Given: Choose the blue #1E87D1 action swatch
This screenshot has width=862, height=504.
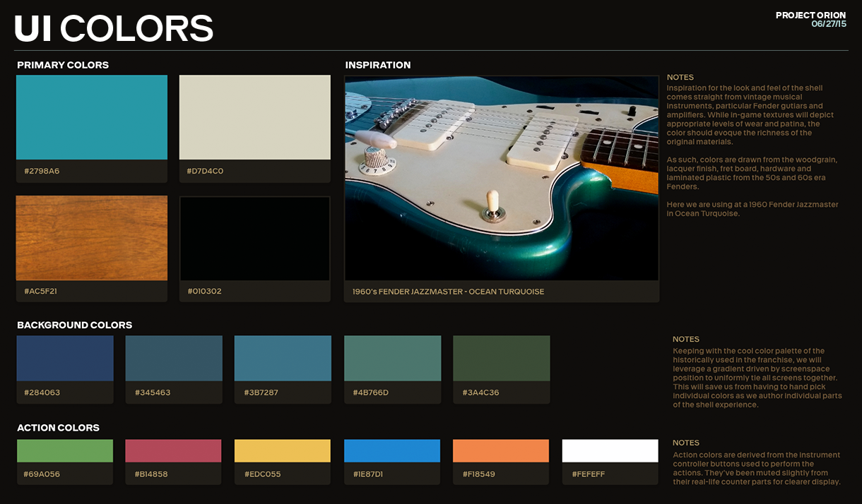Looking at the screenshot, I should [392, 451].
